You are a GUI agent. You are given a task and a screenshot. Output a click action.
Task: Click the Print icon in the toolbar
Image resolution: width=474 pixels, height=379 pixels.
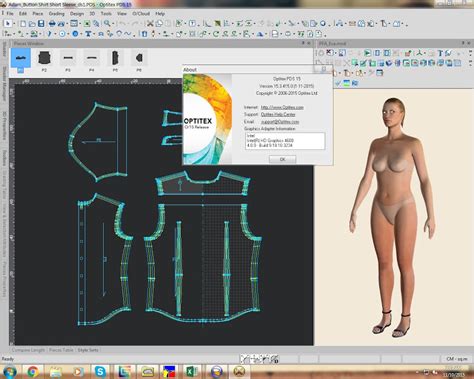pos(52,23)
